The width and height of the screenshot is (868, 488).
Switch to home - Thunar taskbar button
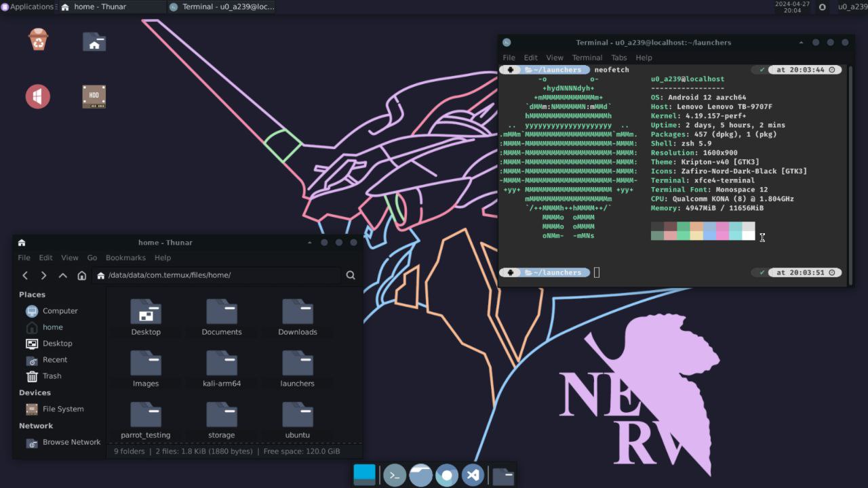click(111, 7)
